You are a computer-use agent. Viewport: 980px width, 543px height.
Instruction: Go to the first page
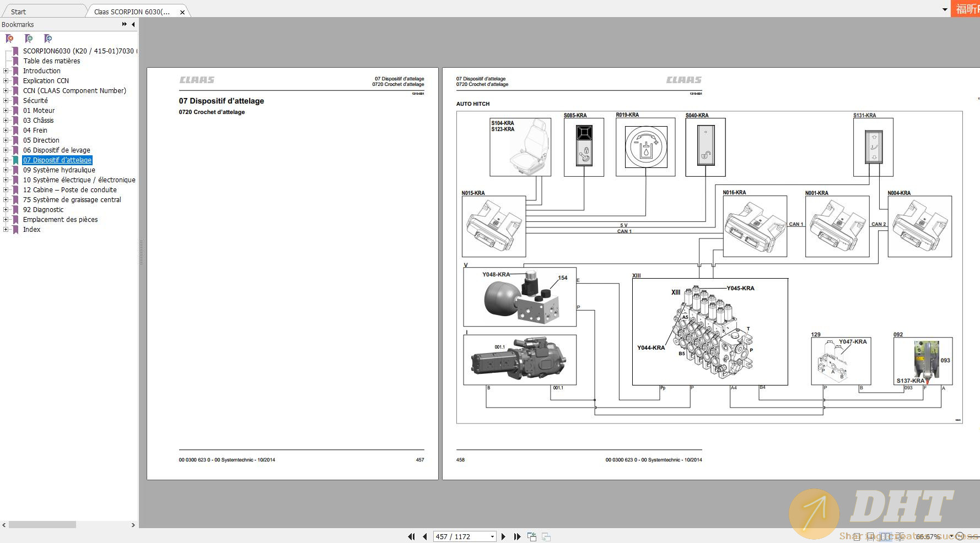411,536
